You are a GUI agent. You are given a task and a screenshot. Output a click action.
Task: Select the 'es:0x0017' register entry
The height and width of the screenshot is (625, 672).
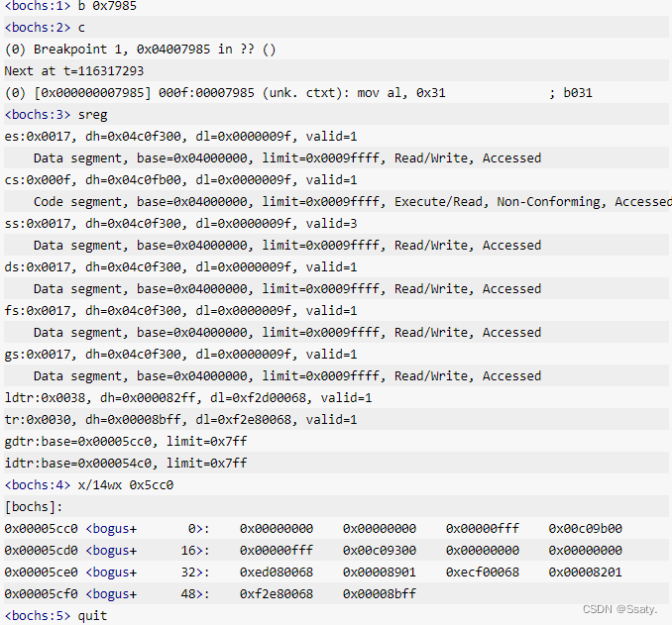tap(38, 137)
